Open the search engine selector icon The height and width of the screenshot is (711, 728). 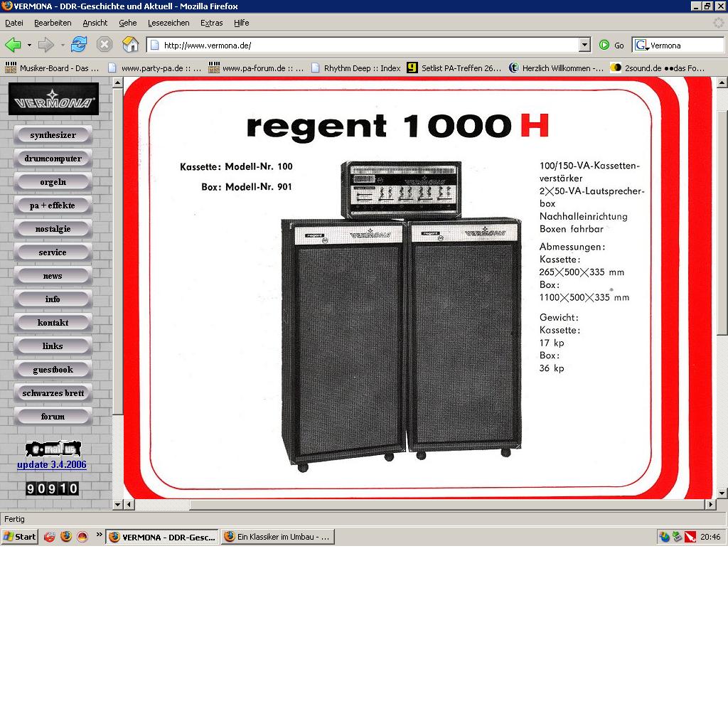tap(642, 45)
